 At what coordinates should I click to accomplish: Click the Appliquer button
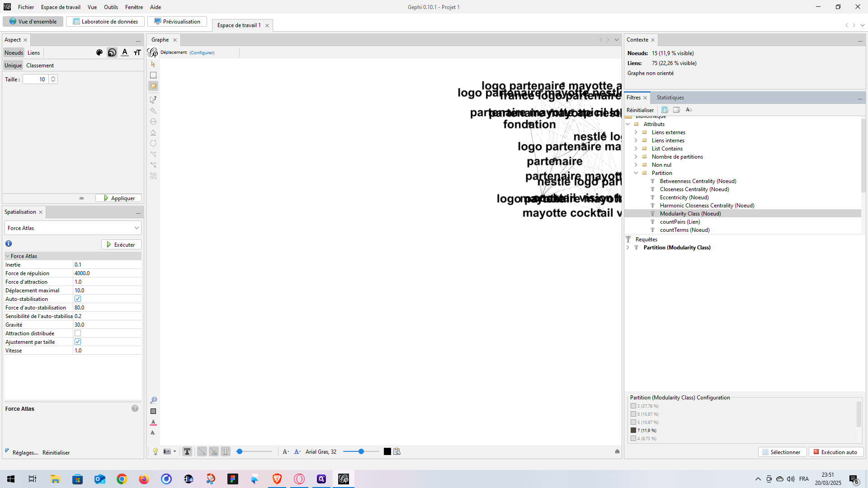(118, 198)
